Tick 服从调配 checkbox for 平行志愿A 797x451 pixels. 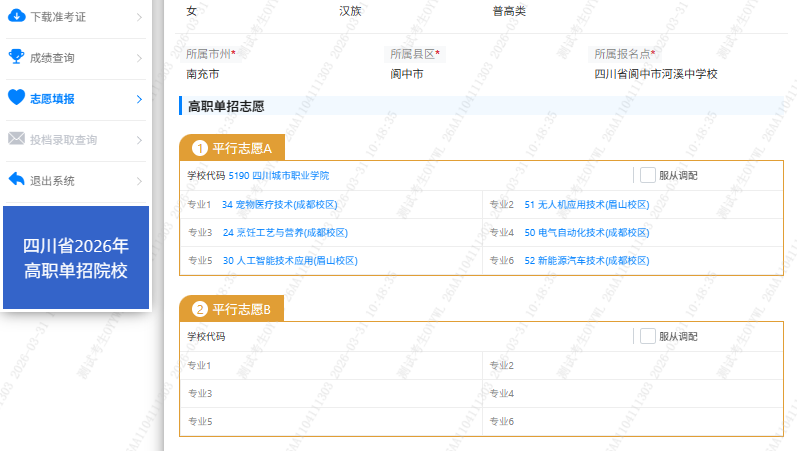(x=648, y=175)
